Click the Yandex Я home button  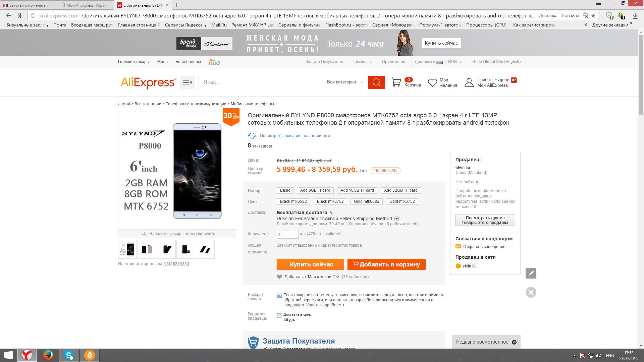(20, 15)
